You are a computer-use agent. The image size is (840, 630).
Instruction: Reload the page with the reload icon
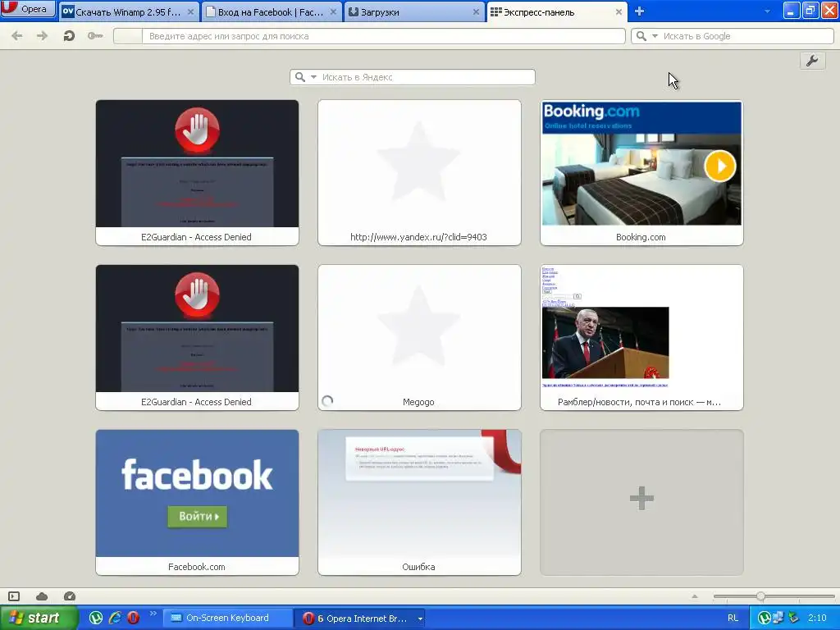[69, 36]
